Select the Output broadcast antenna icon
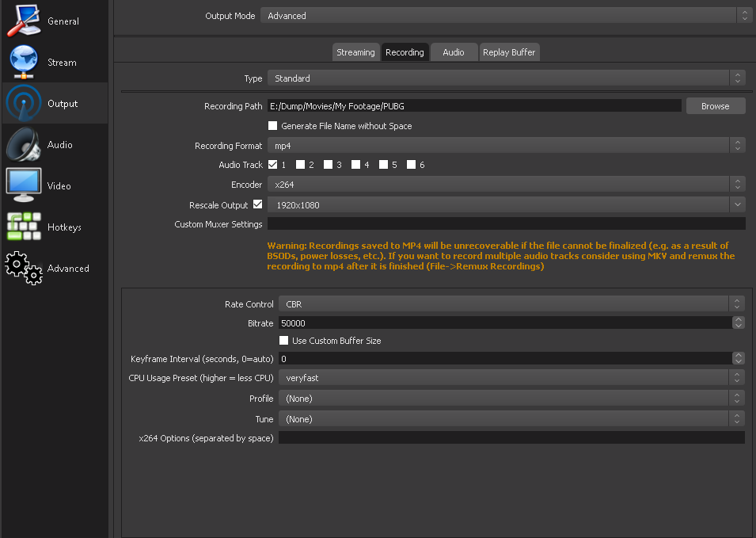This screenshot has height=538, width=756. [x=24, y=103]
